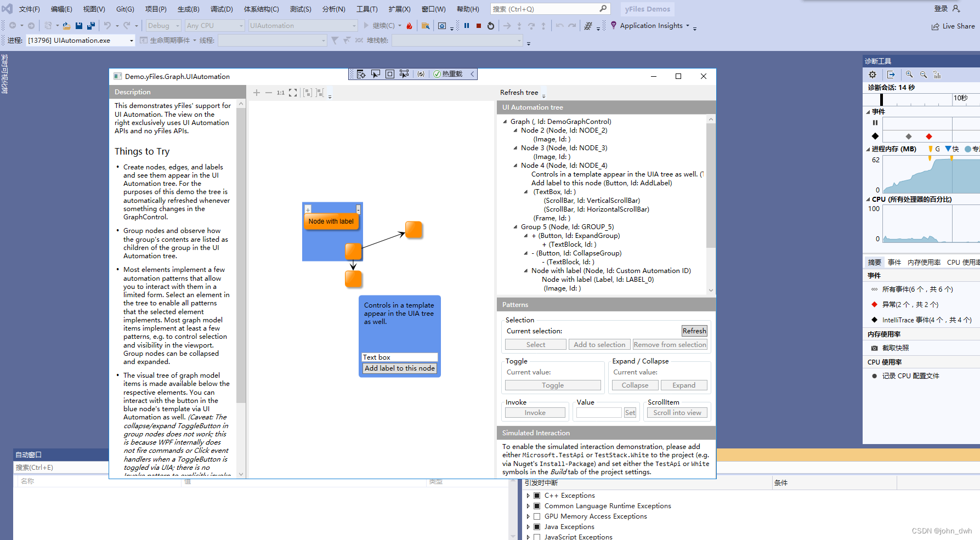
Task: Open the Debug configuration dropdown
Action: 163,26
